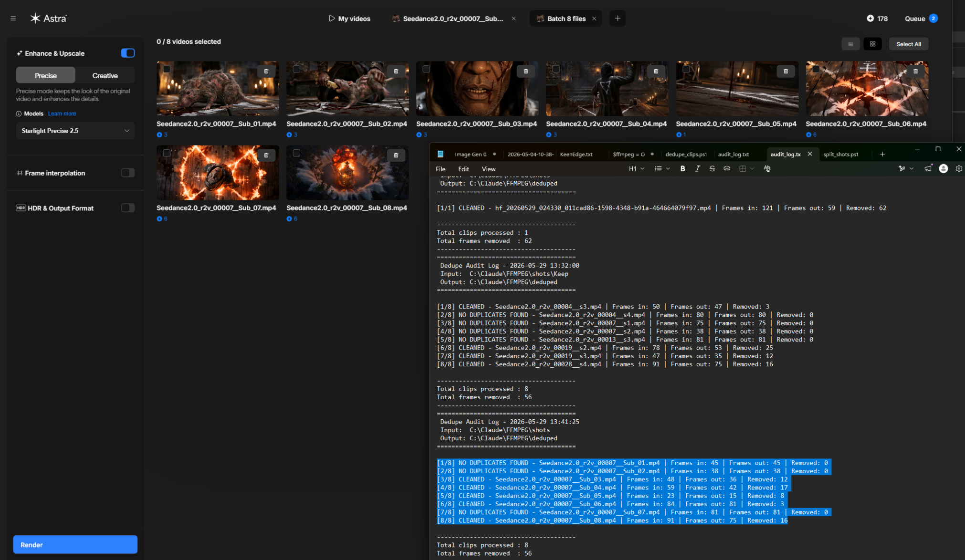The image size is (965, 560).
Task: Open the Notepad account profile icon
Action: (944, 168)
